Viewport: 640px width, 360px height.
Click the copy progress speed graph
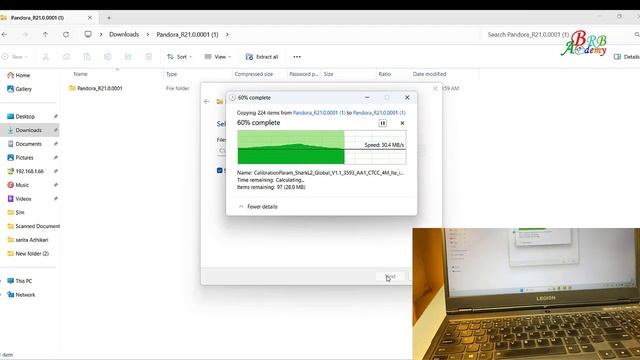(x=322, y=147)
